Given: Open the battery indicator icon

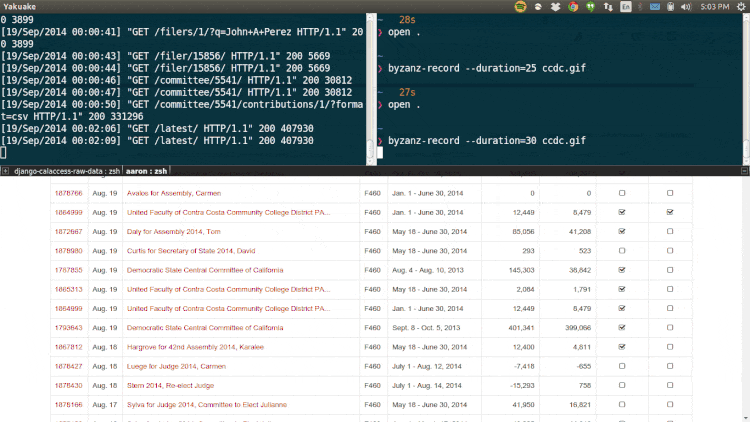Looking at the screenshot, I should pos(671,7).
